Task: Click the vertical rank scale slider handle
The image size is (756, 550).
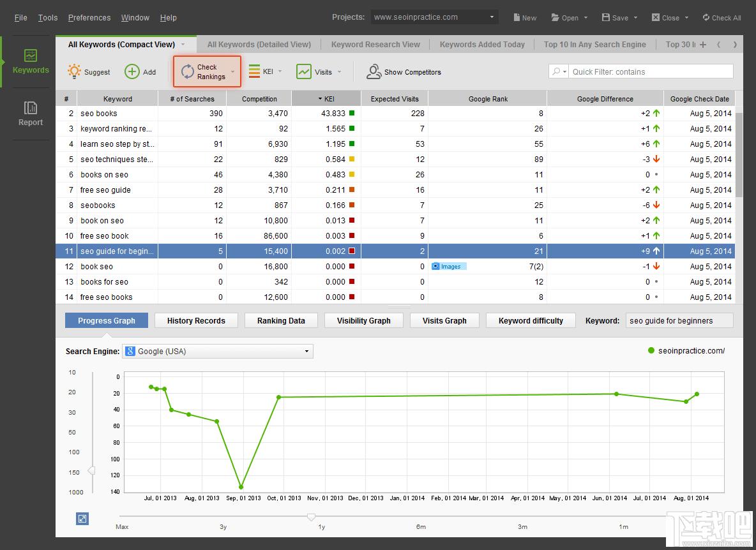Action: tap(91, 470)
